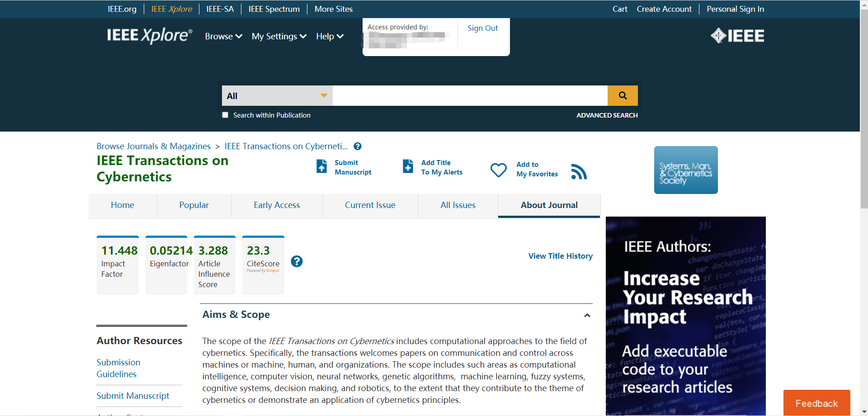Click inside the search text field
Screen dimensions: 868x416
(x=470, y=95)
